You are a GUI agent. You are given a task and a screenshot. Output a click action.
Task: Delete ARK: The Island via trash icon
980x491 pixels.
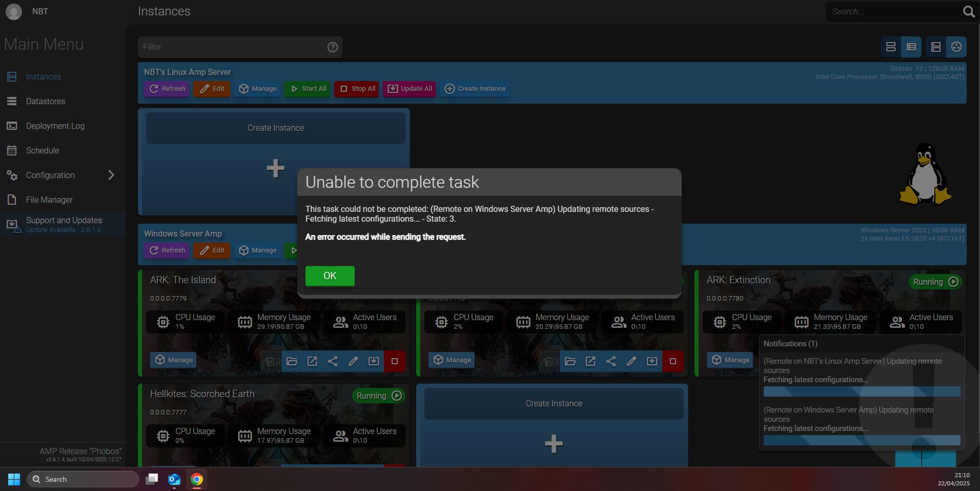pyautogui.click(x=271, y=361)
